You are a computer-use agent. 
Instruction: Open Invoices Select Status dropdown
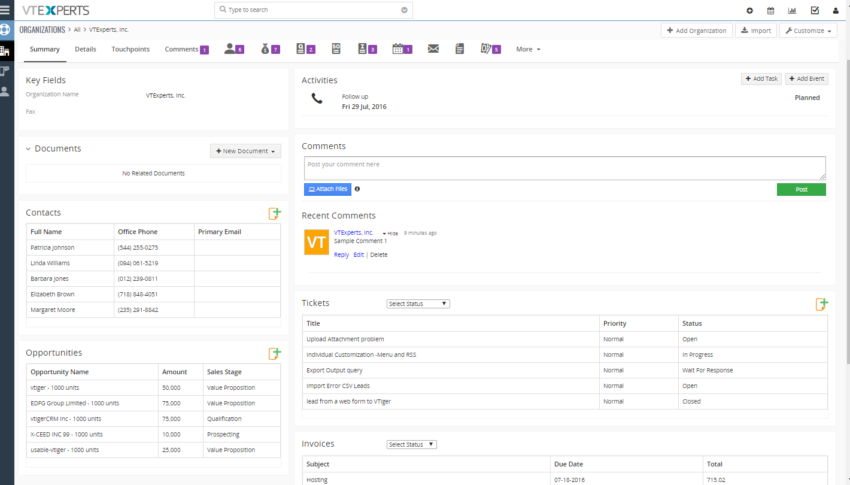tap(411, 444)
